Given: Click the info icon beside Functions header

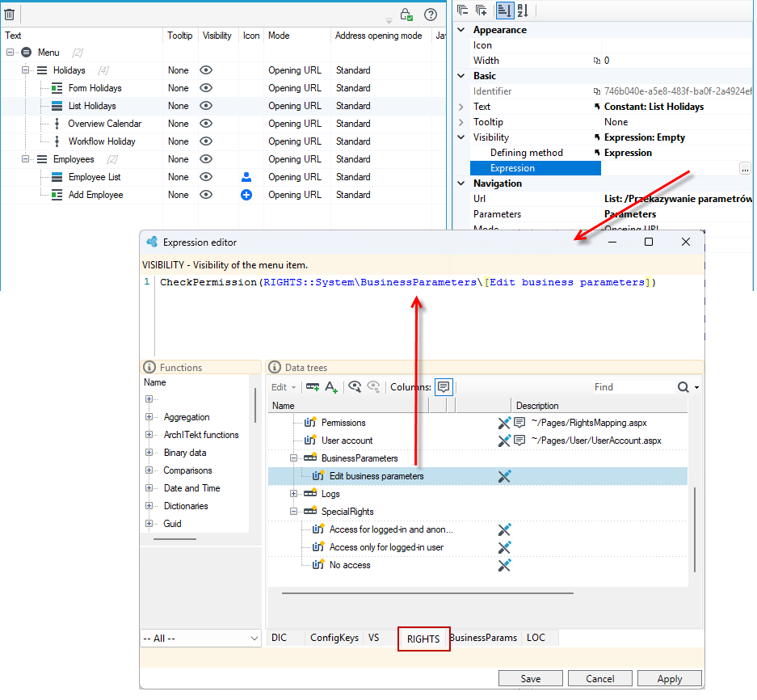Looking at the screenshot, I should point(149,367).
